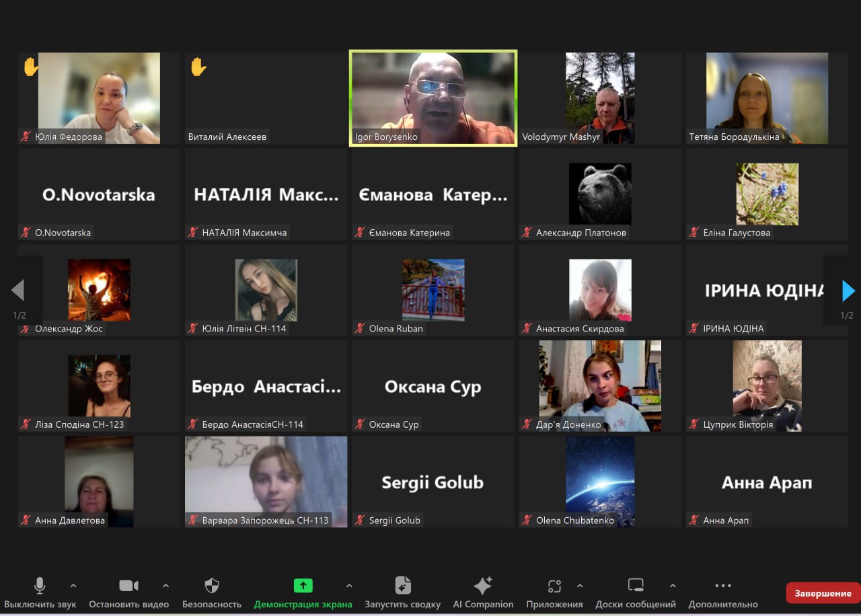Mute the microphone in the toolbar
The height and width of the screenshot is (616, 861).
40,586
